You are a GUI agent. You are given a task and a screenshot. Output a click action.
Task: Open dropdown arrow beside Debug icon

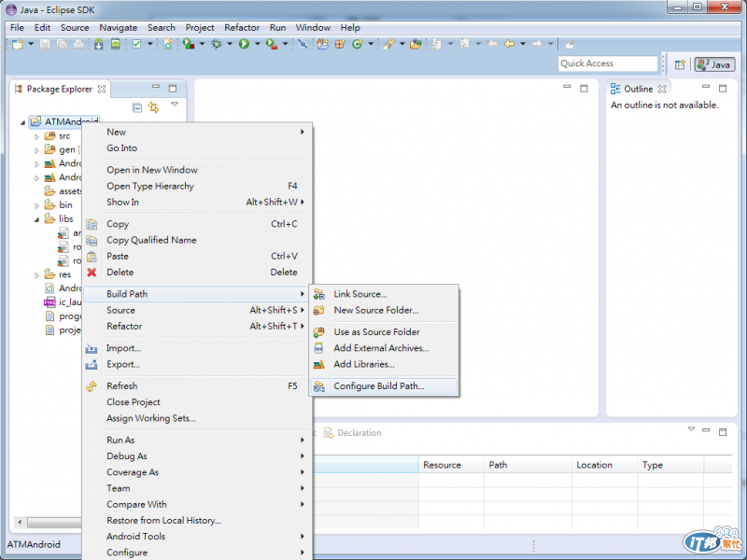click(230, 44)
